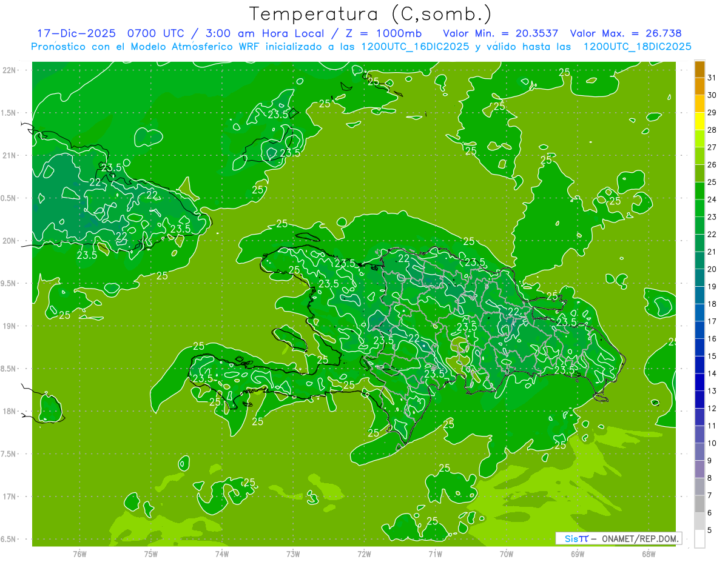Click the latitude axis label "9.5N"
The image size is (728, 562).
pyautogui.click(x=8, y=284)
